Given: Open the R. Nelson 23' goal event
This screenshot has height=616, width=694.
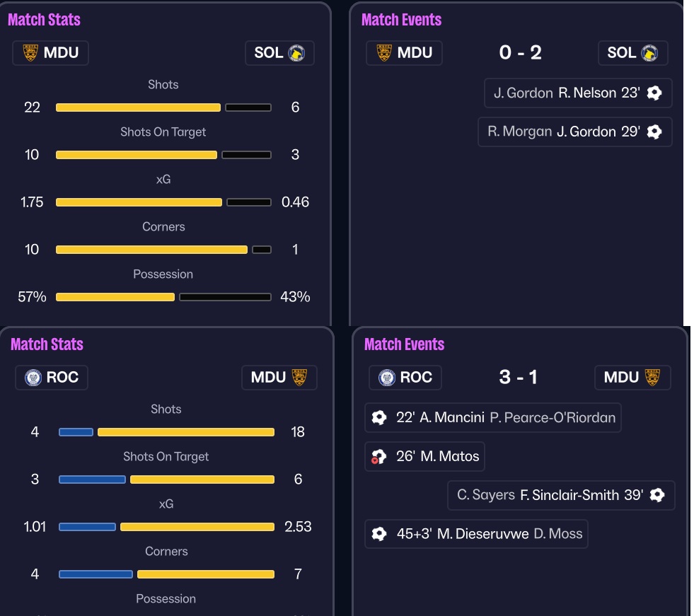Looking at the screenshot, I should 577,93.
